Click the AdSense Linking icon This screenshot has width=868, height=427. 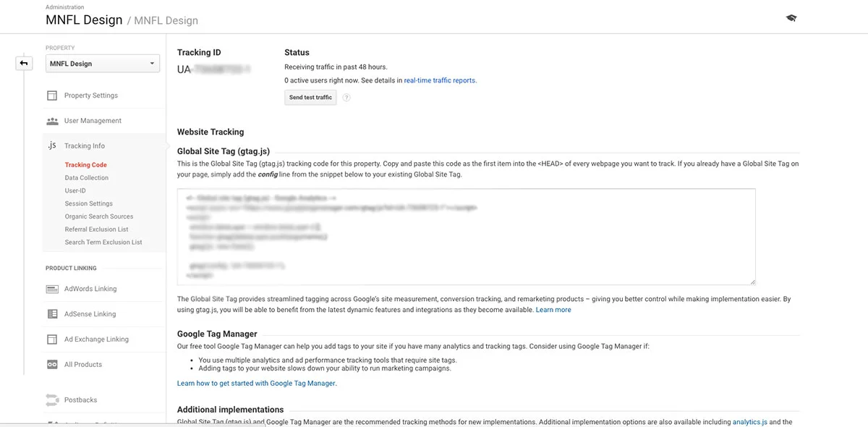[x=52, y=314]
